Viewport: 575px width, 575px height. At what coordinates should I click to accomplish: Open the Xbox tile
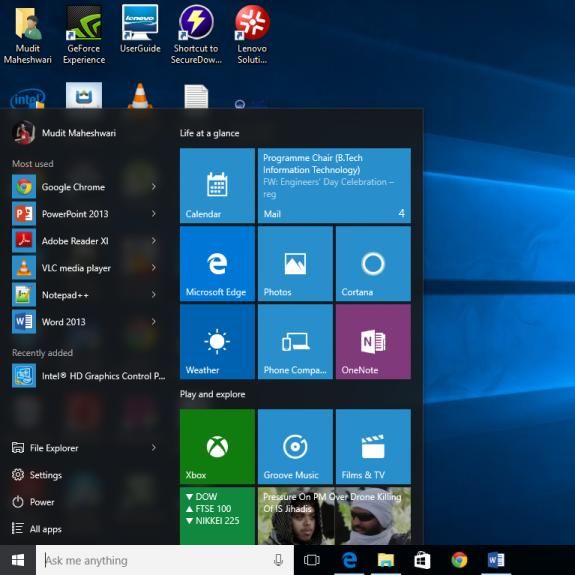click(217, 447)
